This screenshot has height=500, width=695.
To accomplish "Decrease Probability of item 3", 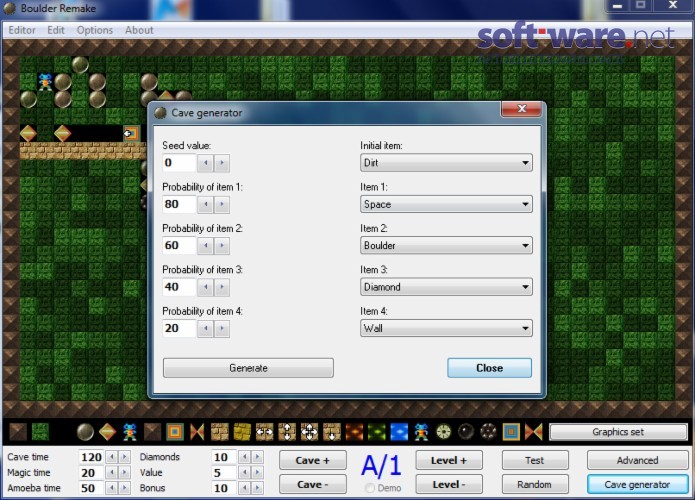I will click(206, 287).
